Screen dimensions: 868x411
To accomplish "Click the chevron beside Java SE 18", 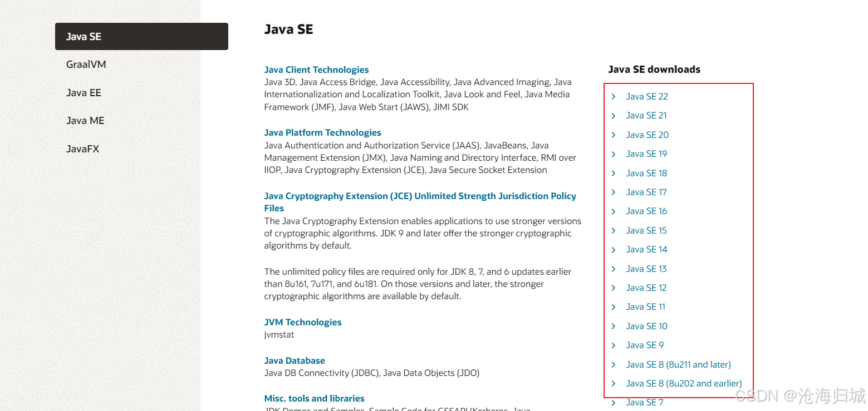I will [614, 173].
